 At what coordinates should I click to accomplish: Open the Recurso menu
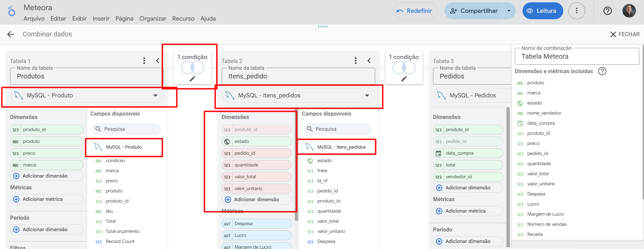[183, 19]
